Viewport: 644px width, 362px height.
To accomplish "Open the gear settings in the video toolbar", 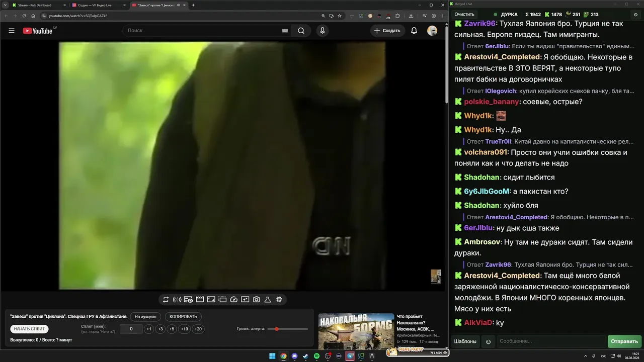I will click(x=279, y=300).
